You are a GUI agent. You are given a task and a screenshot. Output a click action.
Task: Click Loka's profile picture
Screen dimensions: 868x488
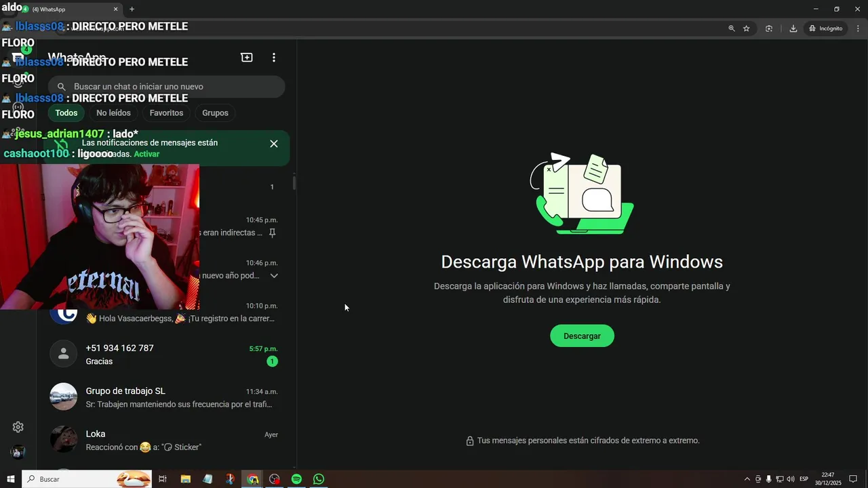(64, 439)
